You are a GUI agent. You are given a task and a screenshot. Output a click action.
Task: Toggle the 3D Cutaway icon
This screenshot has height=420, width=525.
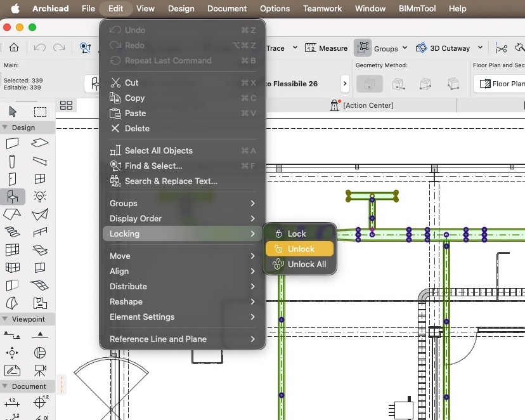point(422,48)
